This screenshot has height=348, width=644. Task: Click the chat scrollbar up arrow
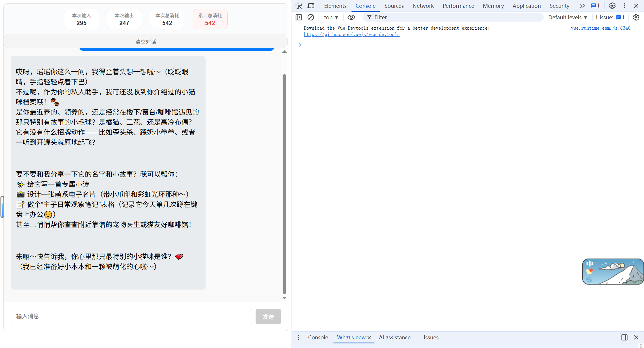(x=284, y=52)
